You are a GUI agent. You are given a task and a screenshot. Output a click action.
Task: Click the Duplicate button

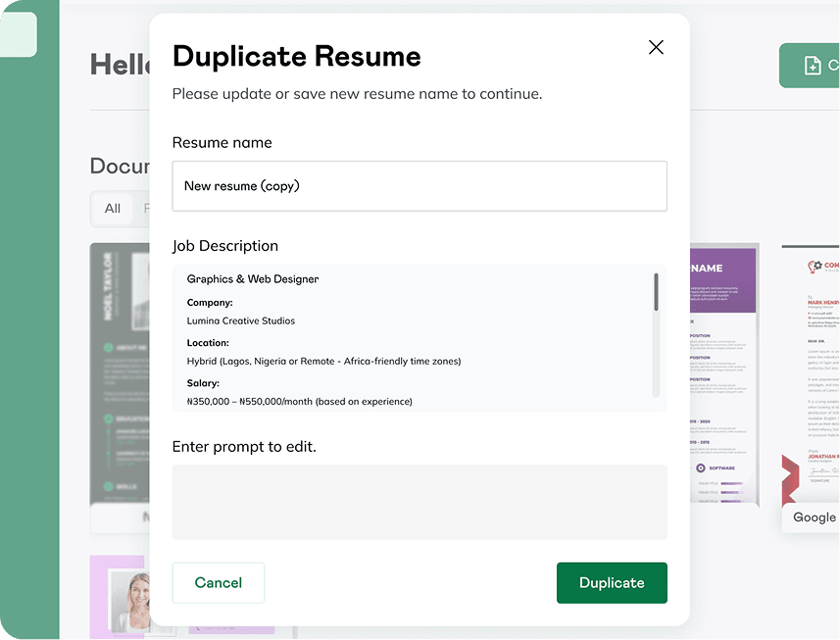(x=612, y=583)
